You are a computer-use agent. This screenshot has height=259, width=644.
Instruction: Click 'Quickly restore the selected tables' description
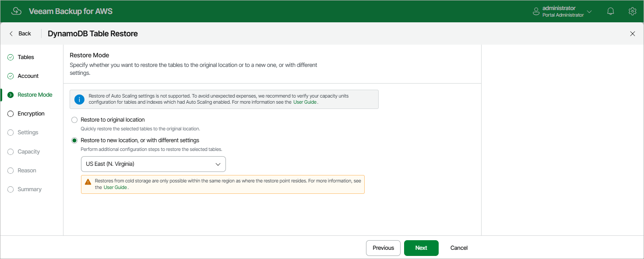tap(140, 129)
